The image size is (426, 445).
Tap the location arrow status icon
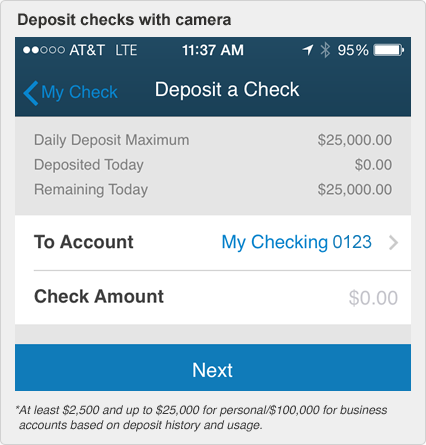tap(308, 50)
